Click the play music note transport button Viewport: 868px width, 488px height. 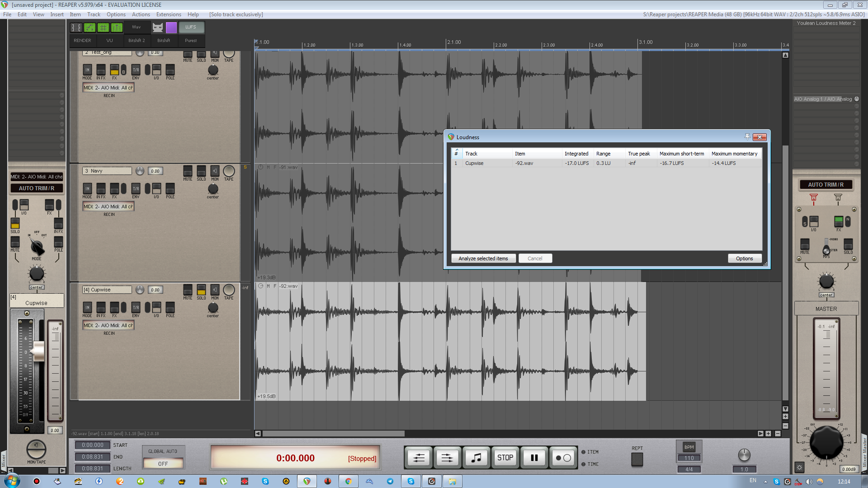point(476,458)
